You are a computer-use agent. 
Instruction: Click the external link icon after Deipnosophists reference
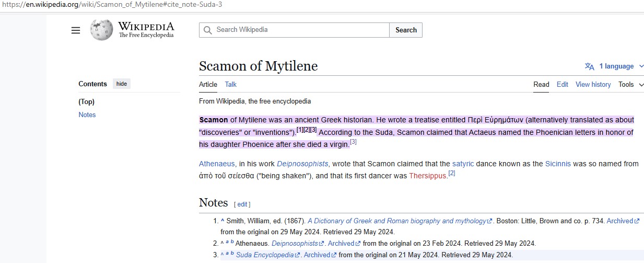click(x=322, y=244)
